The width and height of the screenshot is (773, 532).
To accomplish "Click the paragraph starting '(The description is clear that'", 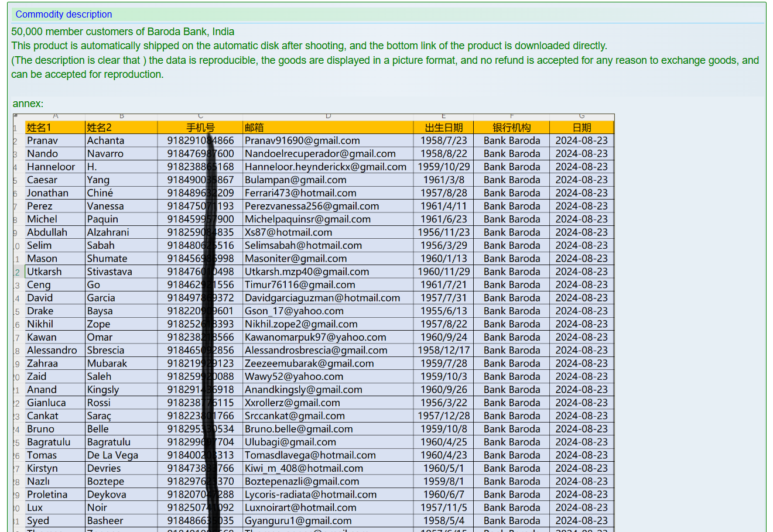I will (x=385, y=67).
